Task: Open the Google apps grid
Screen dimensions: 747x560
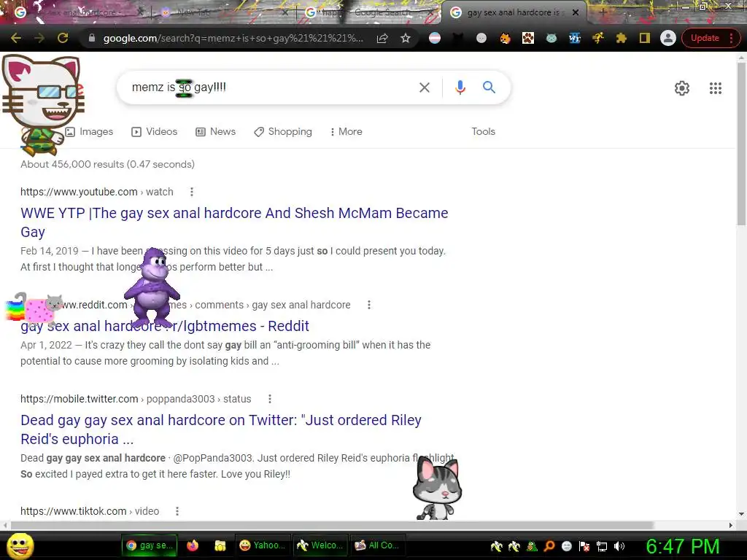Action: (x=715, y=88)
